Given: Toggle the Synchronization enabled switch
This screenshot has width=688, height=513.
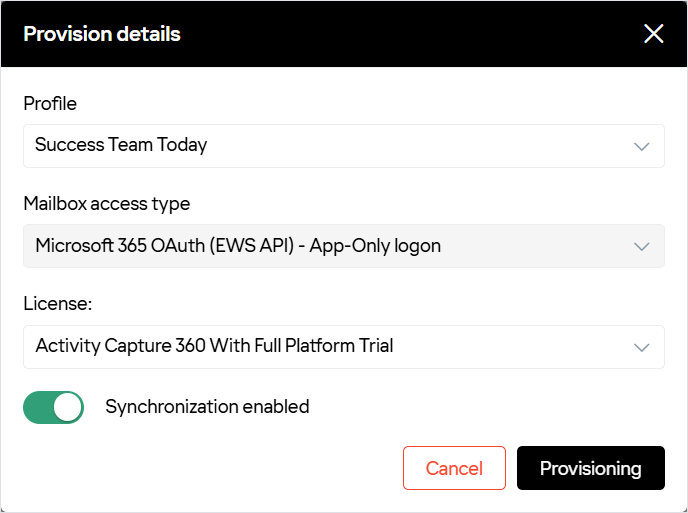Looking at the screenshot, I should [54, 407].
